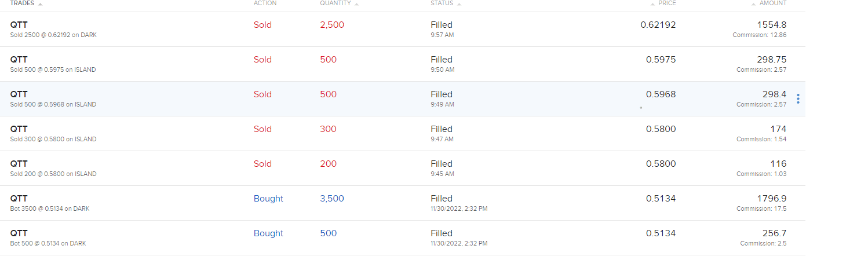Click the sort arrow beside the TRADES header
Screen dimensions: 868x260
point(40,4)
